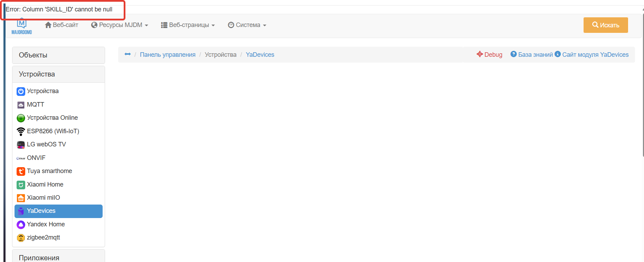Click the YaDevices breadcrumb link
Viewport: 644px width, 262px height.
[x=260, y=55]
